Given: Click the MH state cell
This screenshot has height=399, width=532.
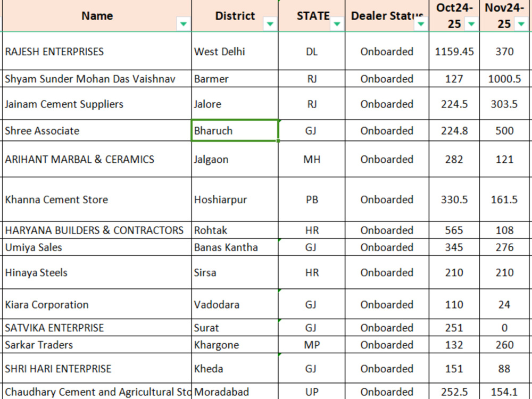Looking at the screenshot, I should point(312,159).
